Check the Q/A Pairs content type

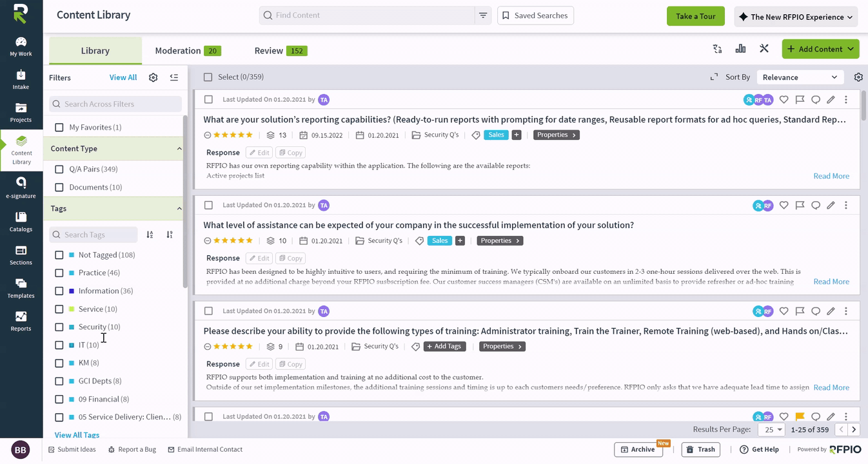tap(59, 169)
